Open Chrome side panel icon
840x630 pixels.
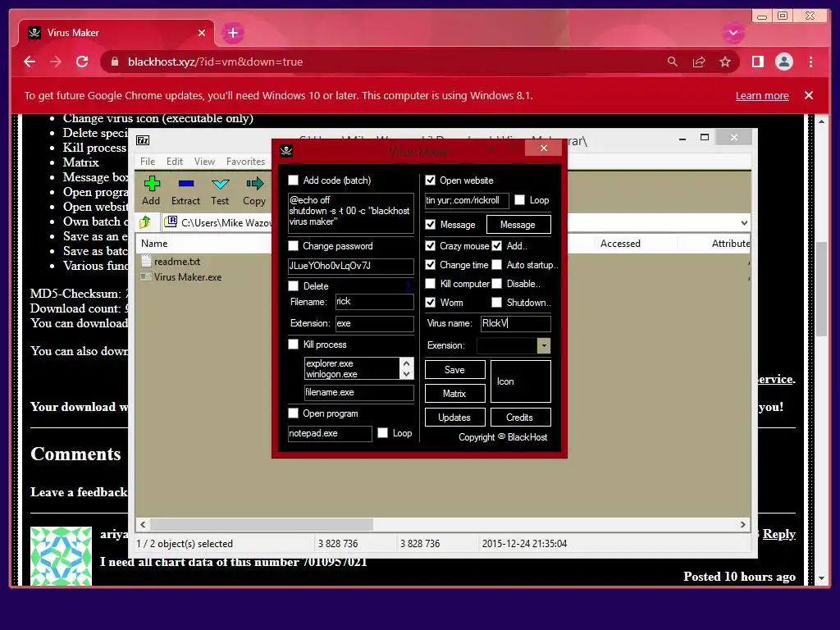pyautogui.click(x=757, y=62)
